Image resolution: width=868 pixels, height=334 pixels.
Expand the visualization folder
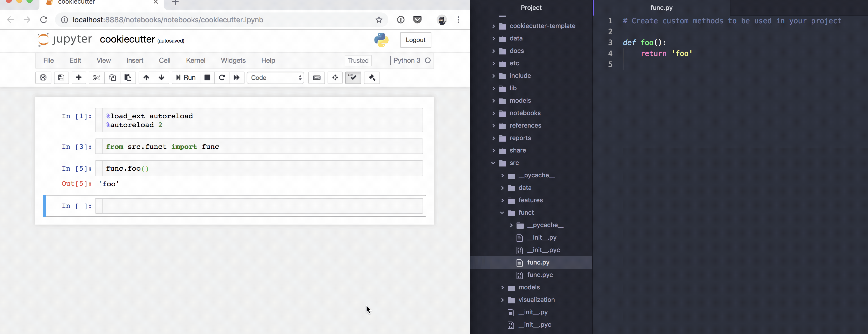[x=502, y=300]
